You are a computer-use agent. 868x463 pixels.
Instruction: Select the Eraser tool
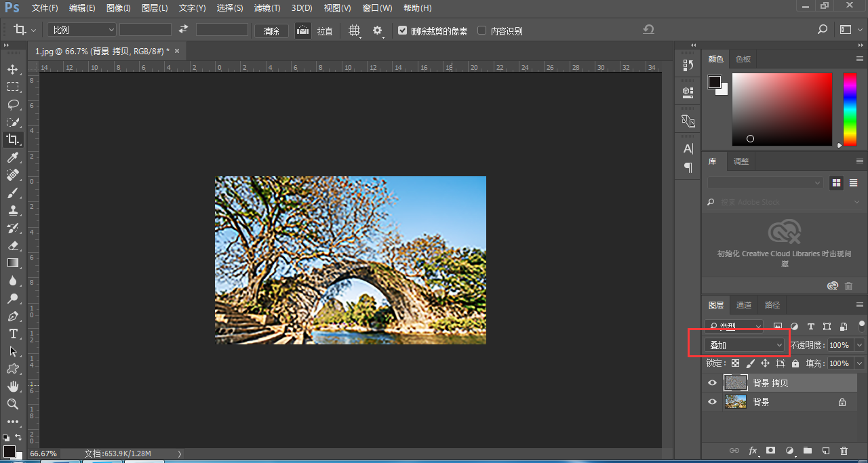point(12,245)
